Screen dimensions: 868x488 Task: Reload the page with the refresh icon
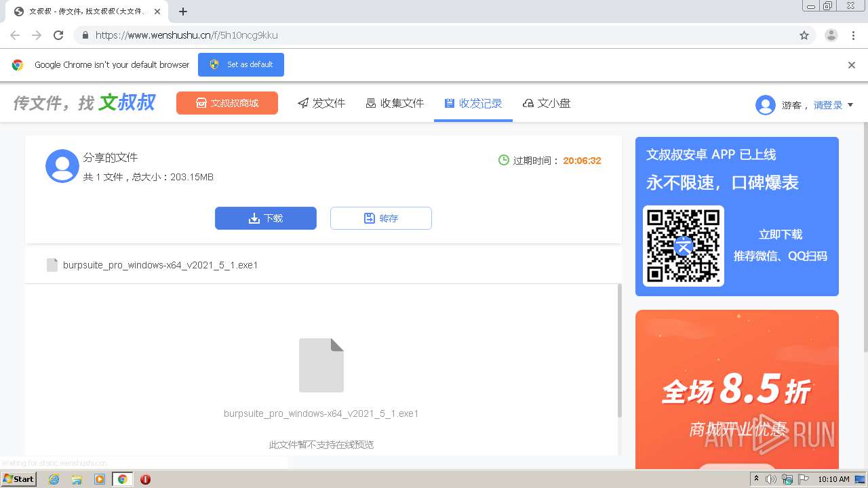pos(58,35)
